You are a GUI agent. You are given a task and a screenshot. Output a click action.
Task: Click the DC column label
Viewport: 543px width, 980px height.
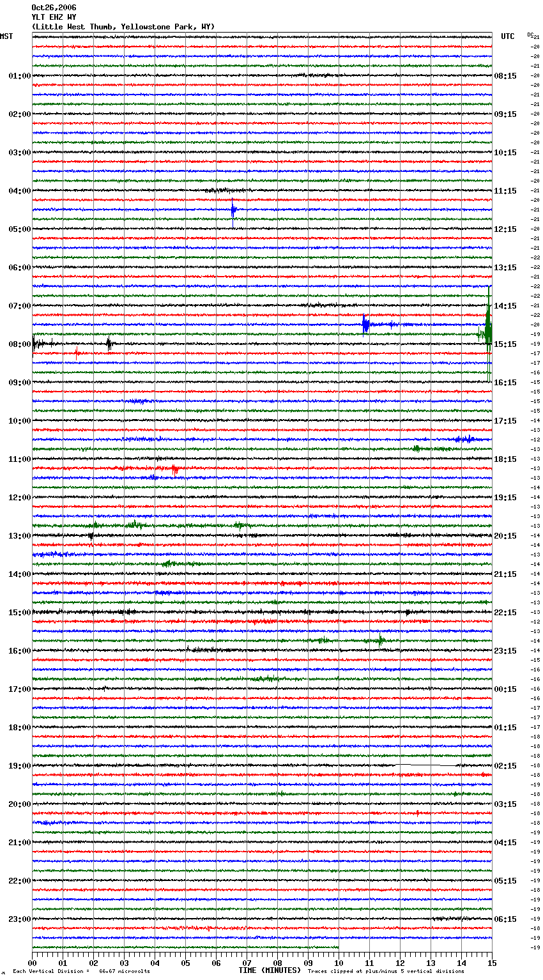tap(530, 35)
